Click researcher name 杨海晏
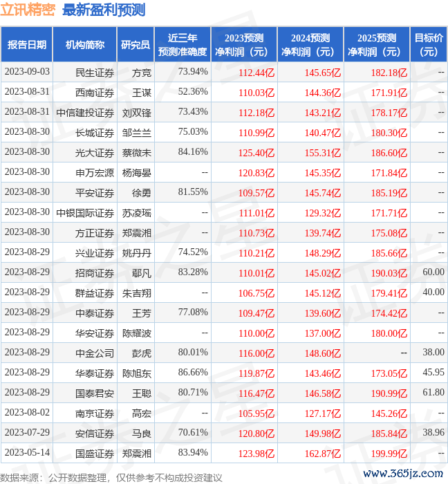Screen dimensions: 448x484 137,173
